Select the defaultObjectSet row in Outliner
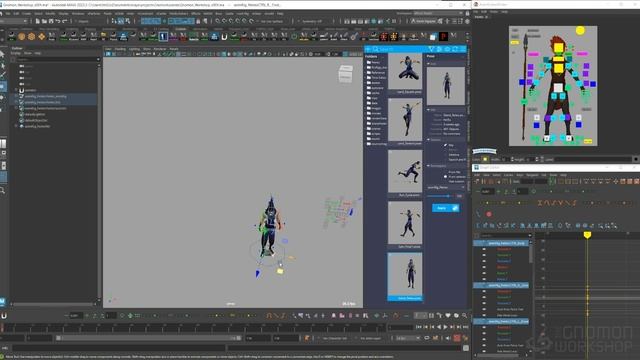Image resolution: width=640 pixels, height=360 pixels. click(36, 120)
